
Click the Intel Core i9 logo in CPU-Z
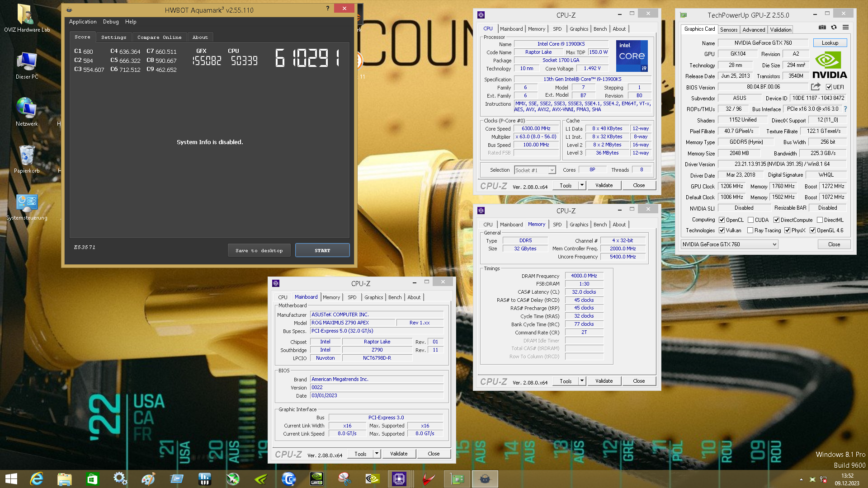[632, 56]
